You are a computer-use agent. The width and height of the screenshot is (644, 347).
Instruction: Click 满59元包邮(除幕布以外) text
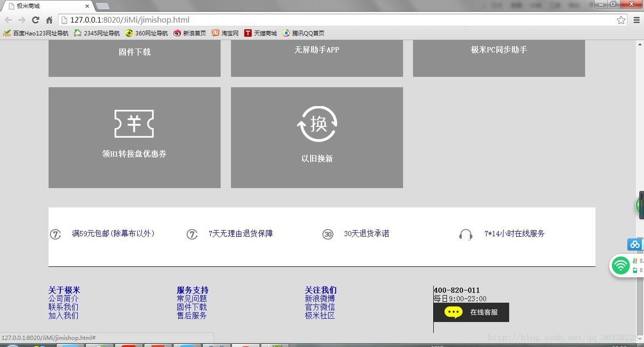[x=113, y=233]
